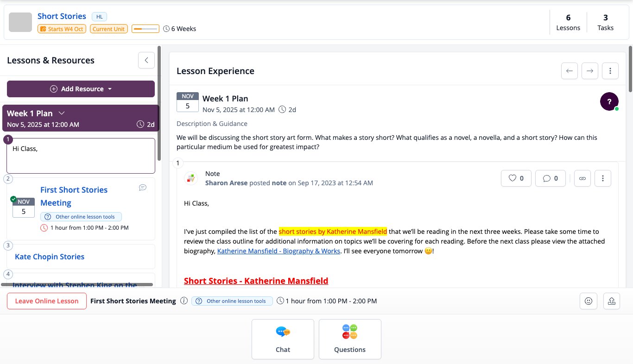
Task: Copy link to the note
Action: 582,178
